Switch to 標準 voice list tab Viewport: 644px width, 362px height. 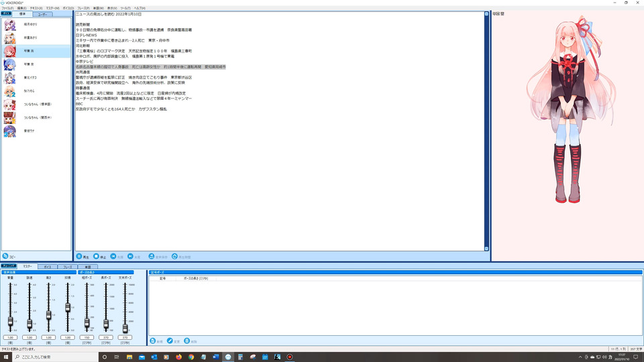[x=23, y=14]
